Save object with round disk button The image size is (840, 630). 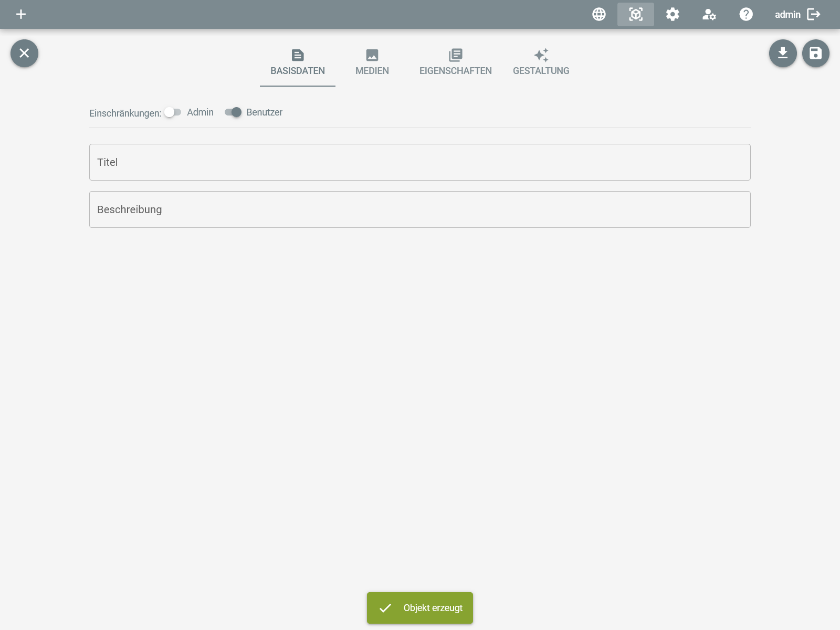tap(816, 53)
